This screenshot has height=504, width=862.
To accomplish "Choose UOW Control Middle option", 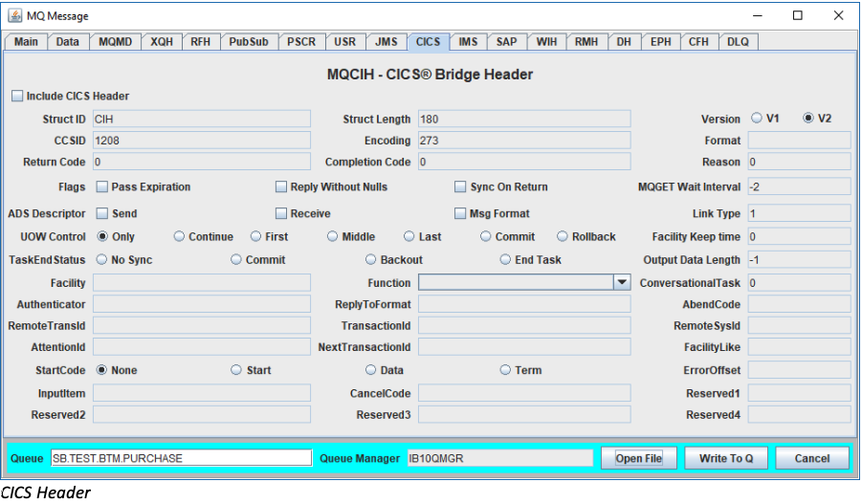I will point(332,236).
